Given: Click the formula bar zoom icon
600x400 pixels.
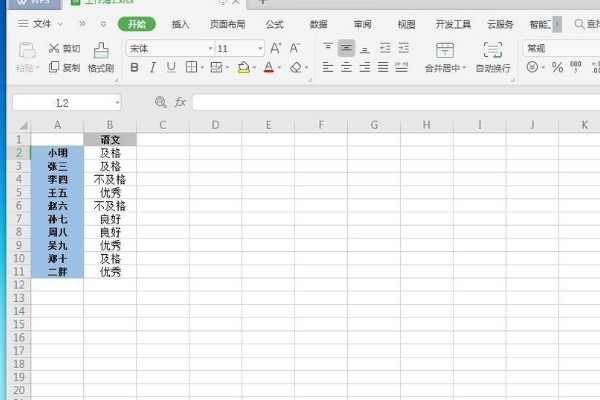Looking at the screenshot, I should [160, 102].
